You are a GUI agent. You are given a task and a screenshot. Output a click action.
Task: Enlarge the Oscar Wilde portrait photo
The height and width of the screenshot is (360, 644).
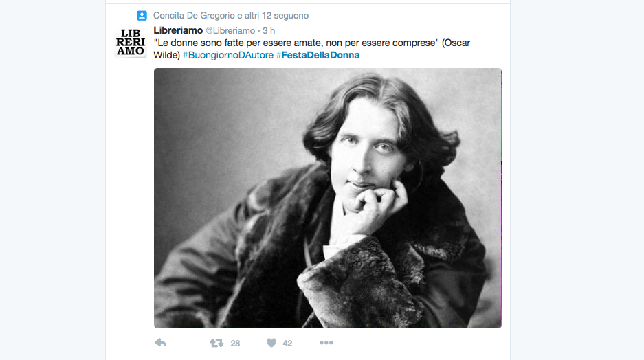click(328, 199)
